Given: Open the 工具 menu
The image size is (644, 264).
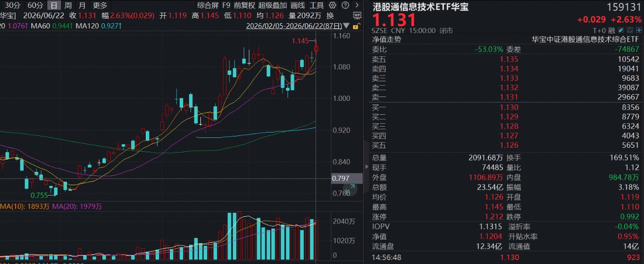Looking at the screenshot, I should (x=317, y=5).
